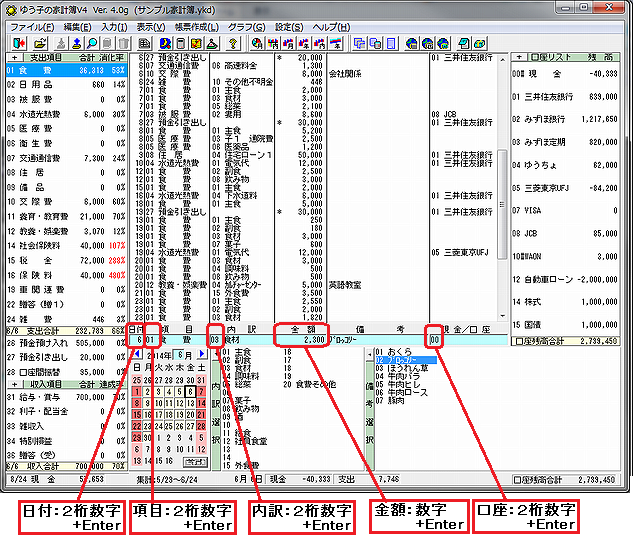Screen dimensions: 633x541
Task: Click the trash can toolbar icon
Action: 124,44
